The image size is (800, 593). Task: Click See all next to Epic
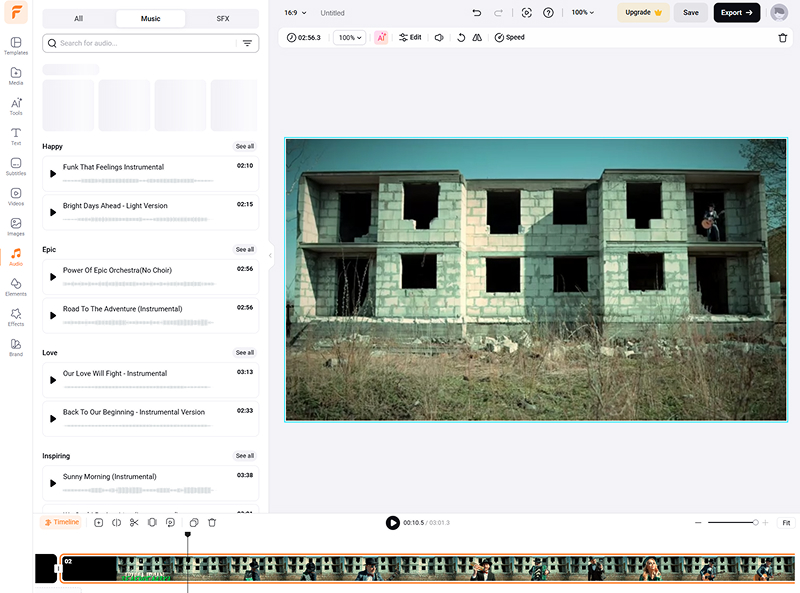point(245,250)
